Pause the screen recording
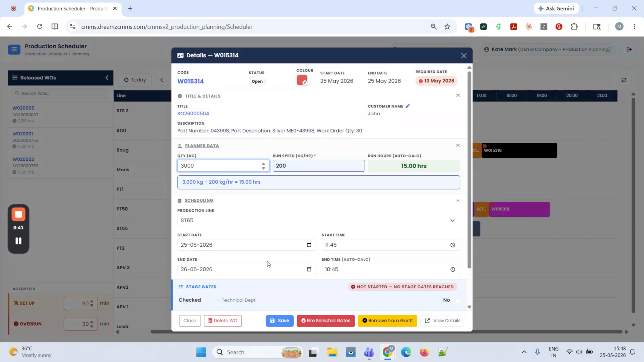The height and width of the screenshot is (362, 644). click(18, 241)
